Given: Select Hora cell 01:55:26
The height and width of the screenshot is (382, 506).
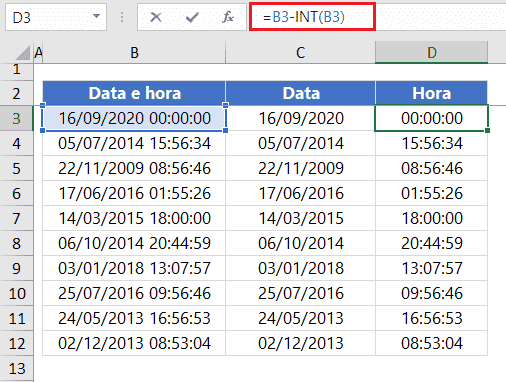Looking at the screenshot, I should coord(431,193).
